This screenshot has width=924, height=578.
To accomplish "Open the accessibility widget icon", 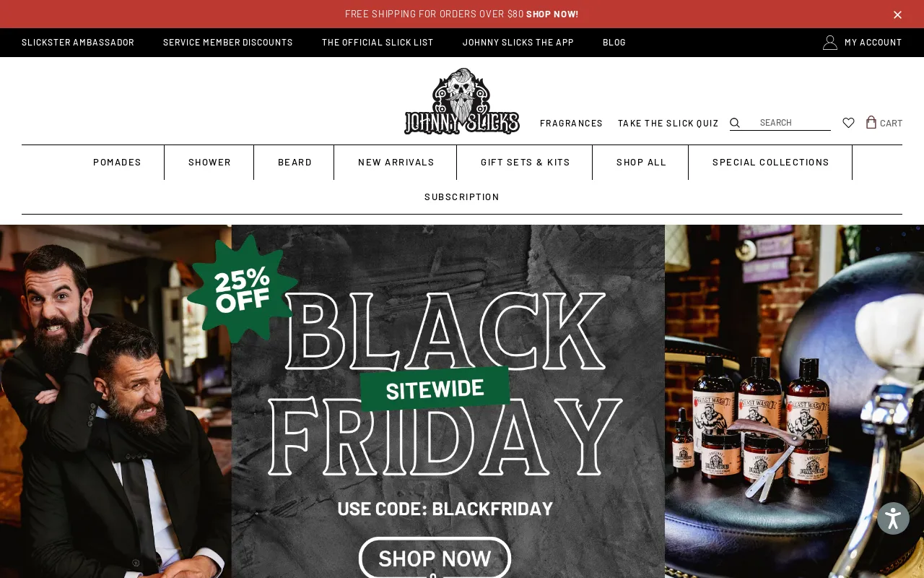I will coord(893,518).
